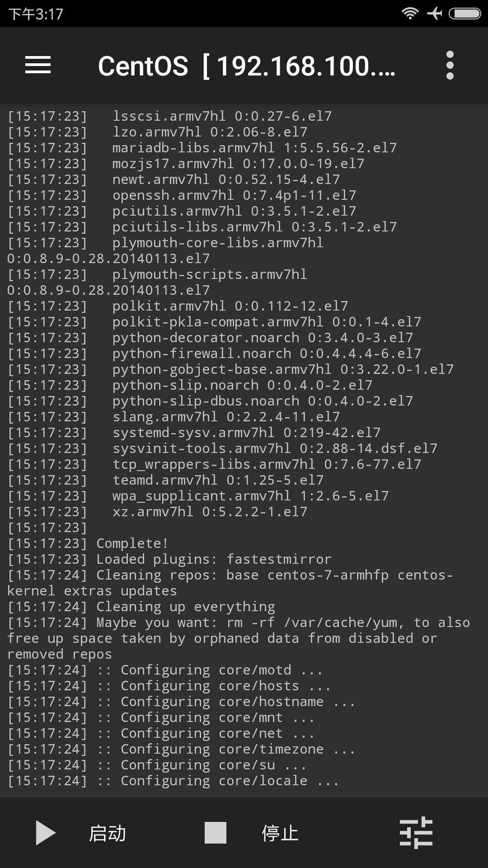Tap the 'Configuring core/locale' log line

[173, 781]
